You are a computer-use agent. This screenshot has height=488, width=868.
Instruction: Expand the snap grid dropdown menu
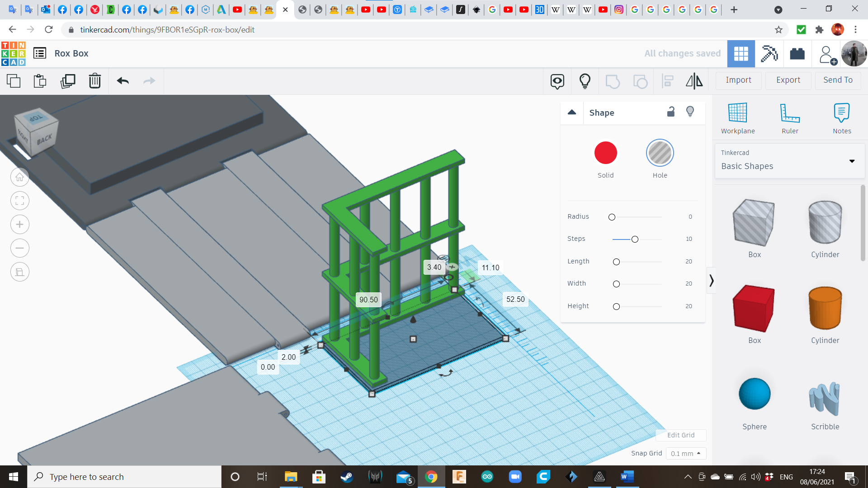[684, 453]
